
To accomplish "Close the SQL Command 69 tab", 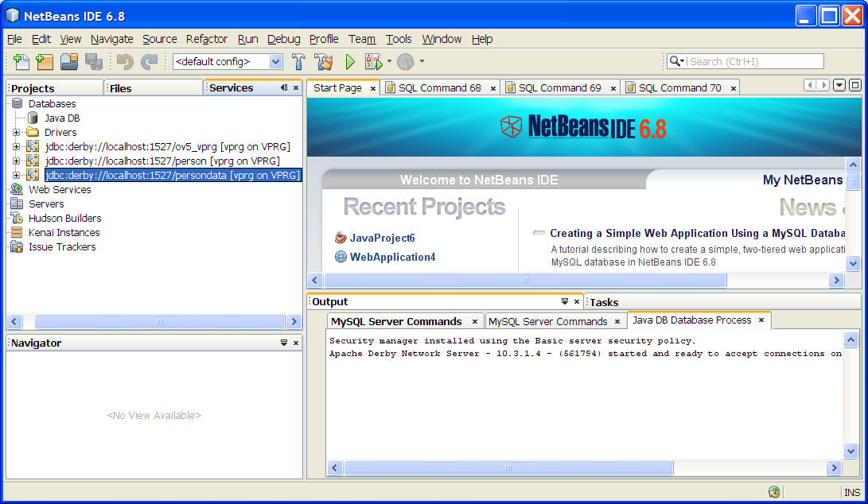I will coord(613,88).
